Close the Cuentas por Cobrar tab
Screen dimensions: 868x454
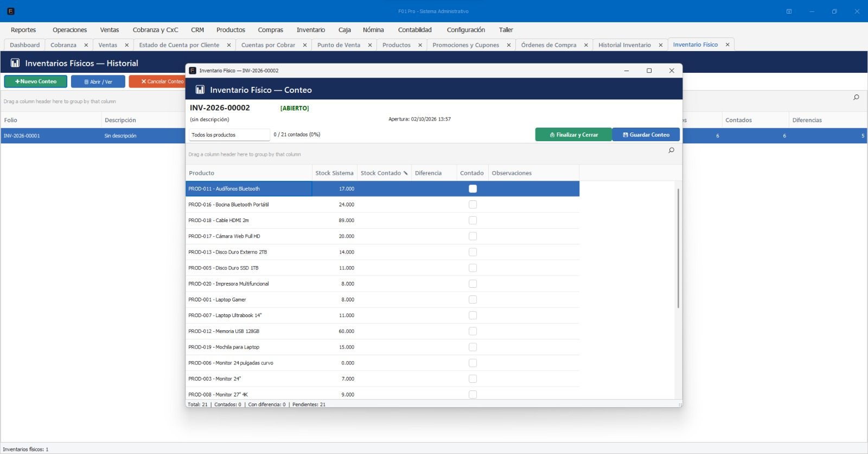click(x=304, y=45)
